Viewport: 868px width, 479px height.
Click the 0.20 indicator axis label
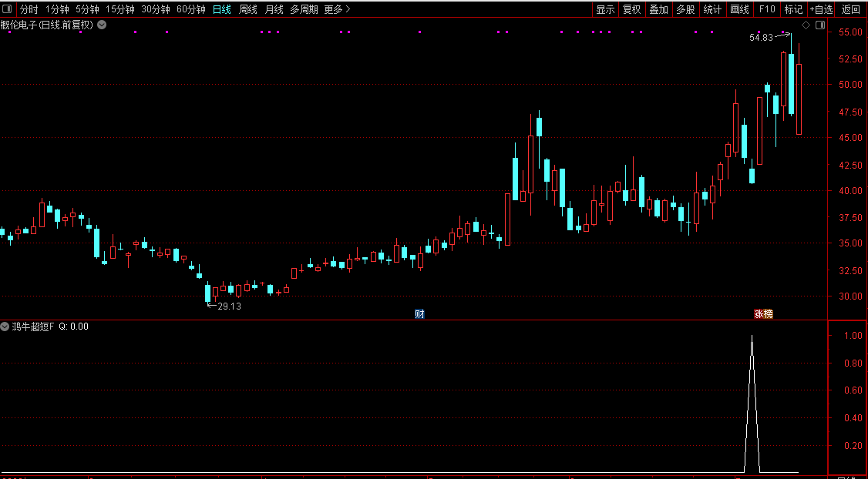[853, 445]
